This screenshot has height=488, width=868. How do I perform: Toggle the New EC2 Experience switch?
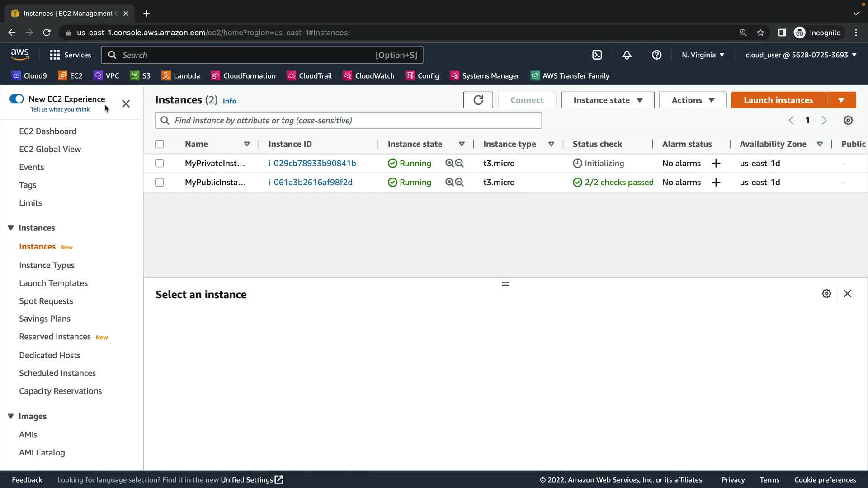pyautogui.click(x=17, y=99)
